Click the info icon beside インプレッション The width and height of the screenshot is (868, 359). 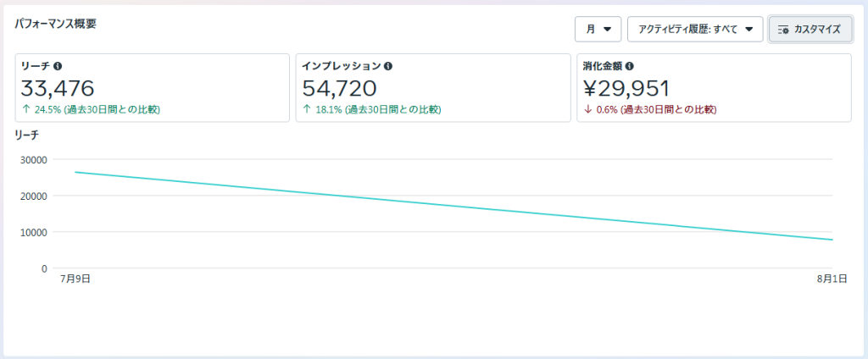click(x=388, y=66)
